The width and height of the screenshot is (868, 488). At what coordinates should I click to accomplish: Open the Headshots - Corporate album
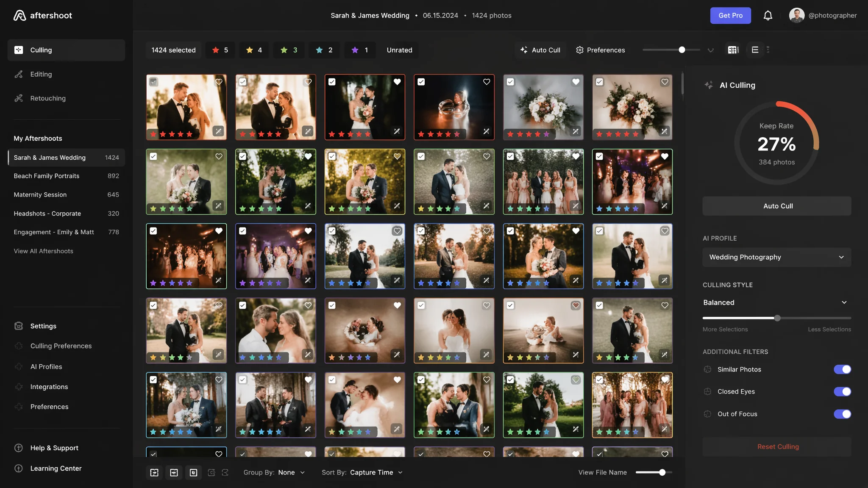[x=66, y=213]
